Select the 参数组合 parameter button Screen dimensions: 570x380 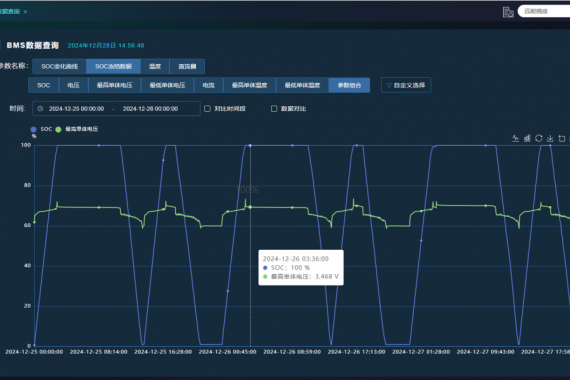[x=349, y=85]
